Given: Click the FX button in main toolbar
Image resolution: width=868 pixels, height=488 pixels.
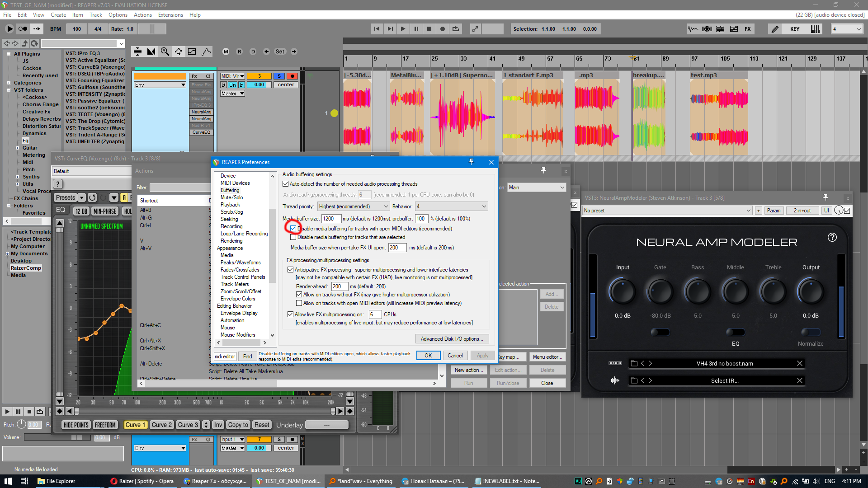Looking at the screenshot, I should (747, 29).
